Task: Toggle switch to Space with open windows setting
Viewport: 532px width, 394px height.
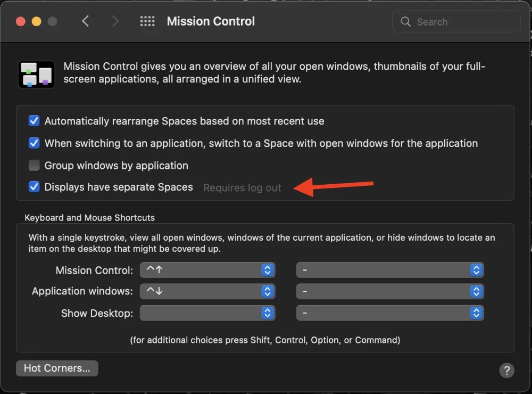Action: (x=34, y=143)
